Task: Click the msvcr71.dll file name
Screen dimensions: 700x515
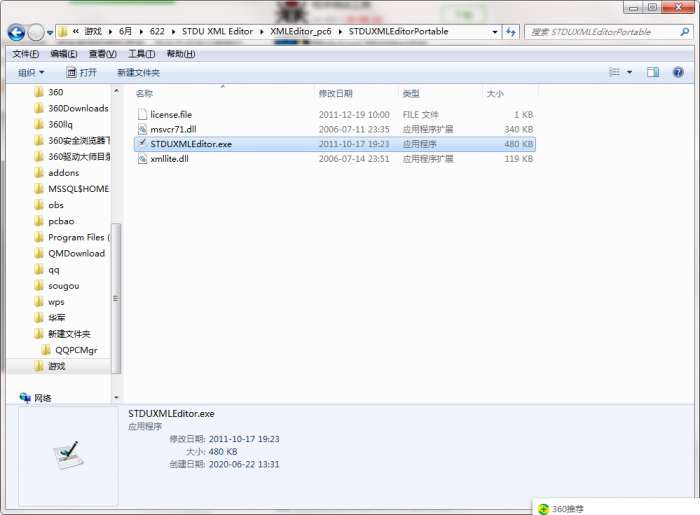Action: [x=173, y=129]
